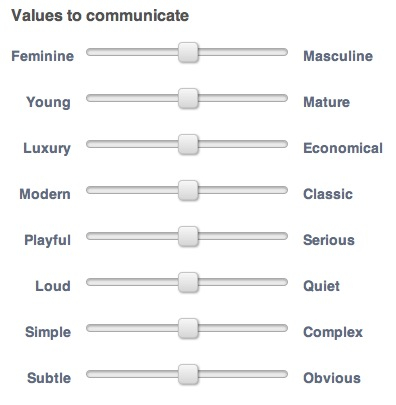
Task: Click the Loud–Quiet slider handle
Action: pyautogui.click(x=188, y=282)
